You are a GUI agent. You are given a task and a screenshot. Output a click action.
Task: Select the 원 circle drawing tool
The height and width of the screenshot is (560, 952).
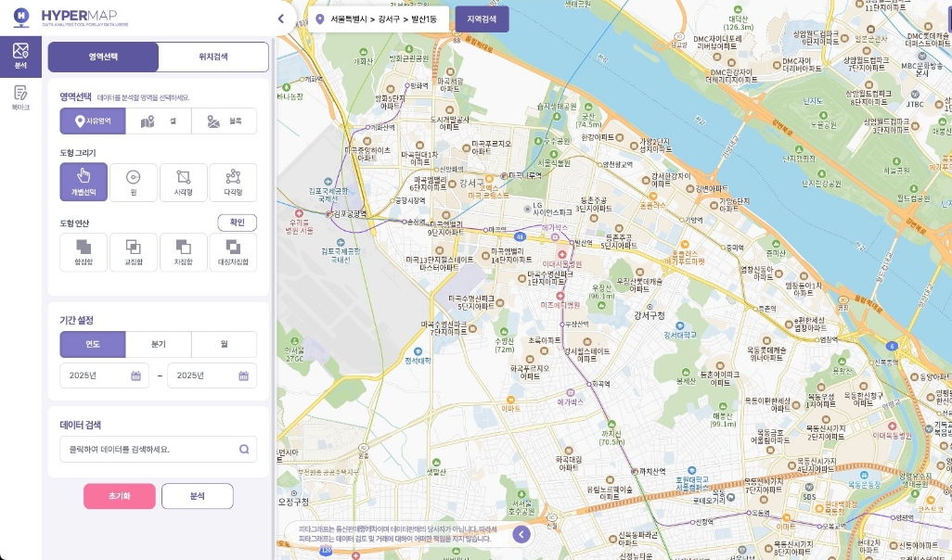pyautogui.click(x=133, y=182)
